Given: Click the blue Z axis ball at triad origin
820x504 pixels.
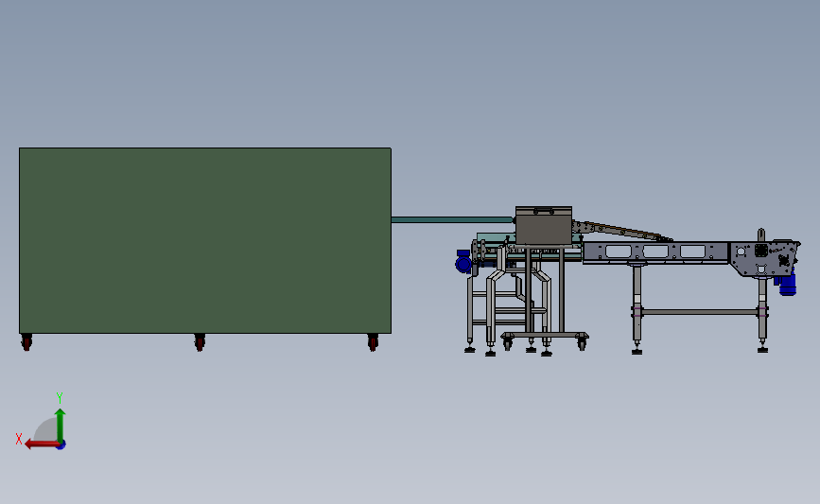Looking at the screenshot, I should 61,445.
